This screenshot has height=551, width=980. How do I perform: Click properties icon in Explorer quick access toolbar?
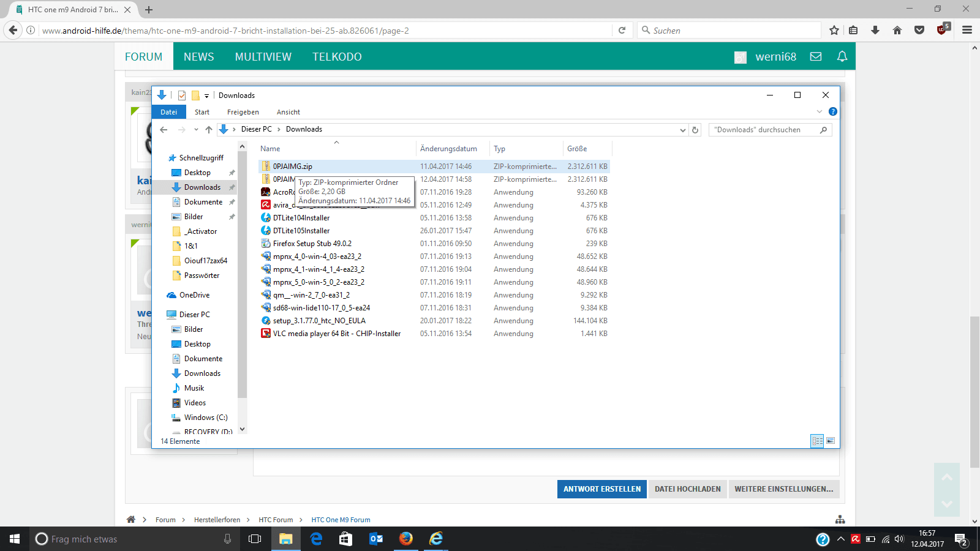coord(182,96)
